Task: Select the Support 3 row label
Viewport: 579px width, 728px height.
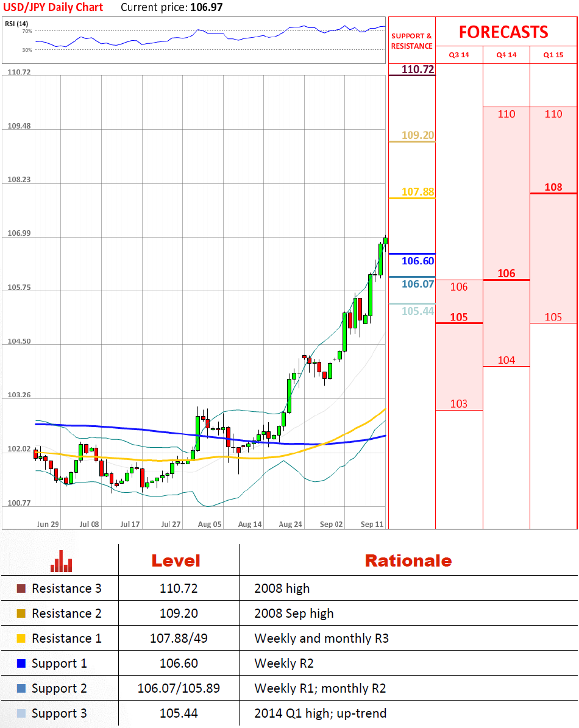Action: [x=59, y=713]
